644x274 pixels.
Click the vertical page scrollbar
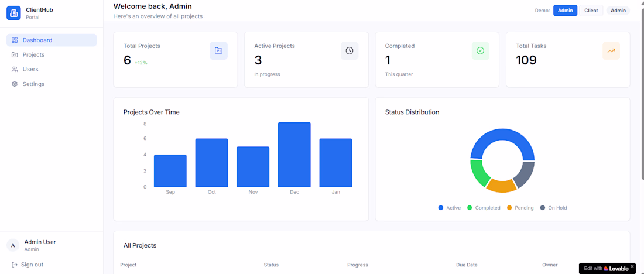[x=642, y=93]
